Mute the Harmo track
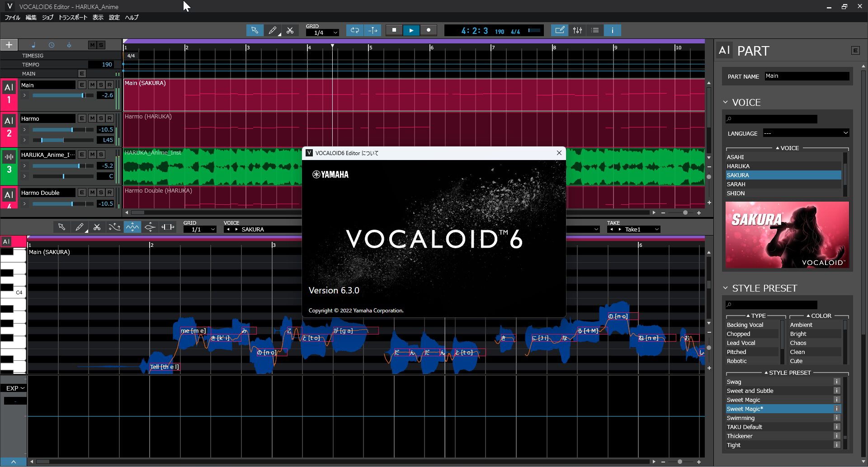 92,118
